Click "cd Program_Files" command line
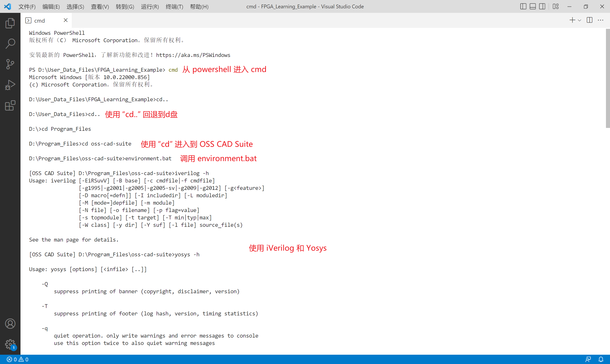610x364 pixels. pos(60,129)
